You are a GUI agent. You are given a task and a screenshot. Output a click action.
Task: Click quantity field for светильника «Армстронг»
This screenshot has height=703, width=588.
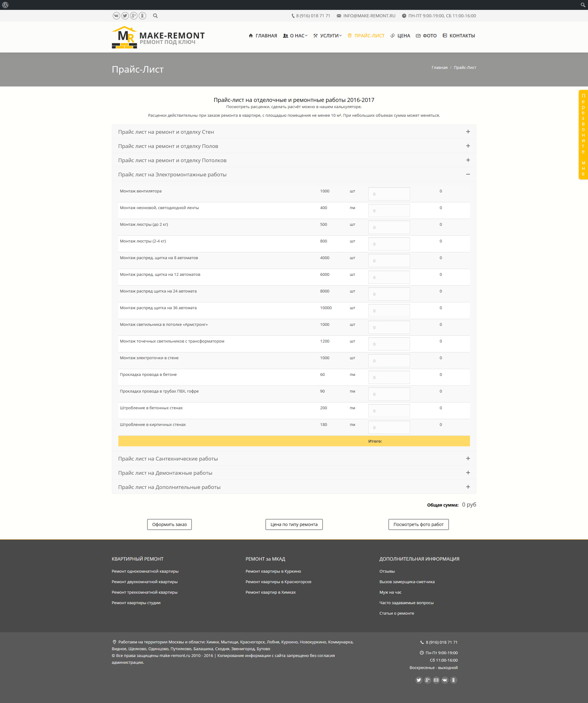389,327
